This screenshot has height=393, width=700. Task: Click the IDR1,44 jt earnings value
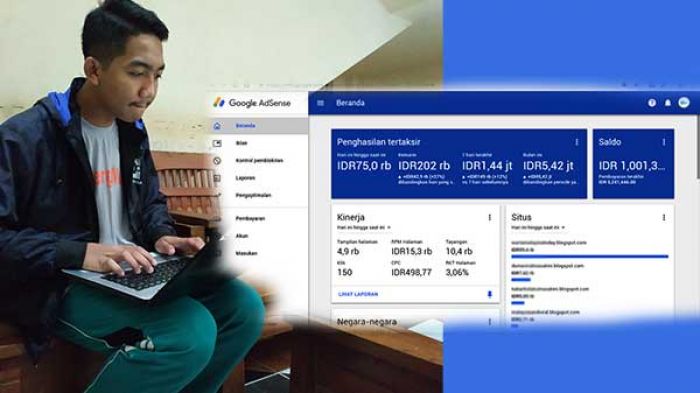[487, 166]
